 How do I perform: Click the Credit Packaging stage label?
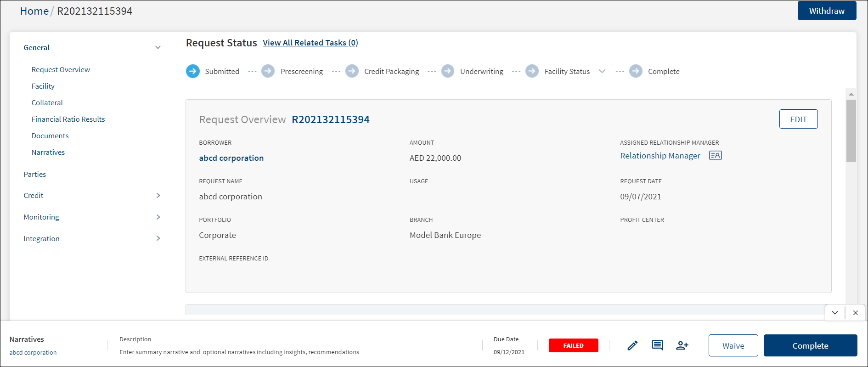coord(392,72)
